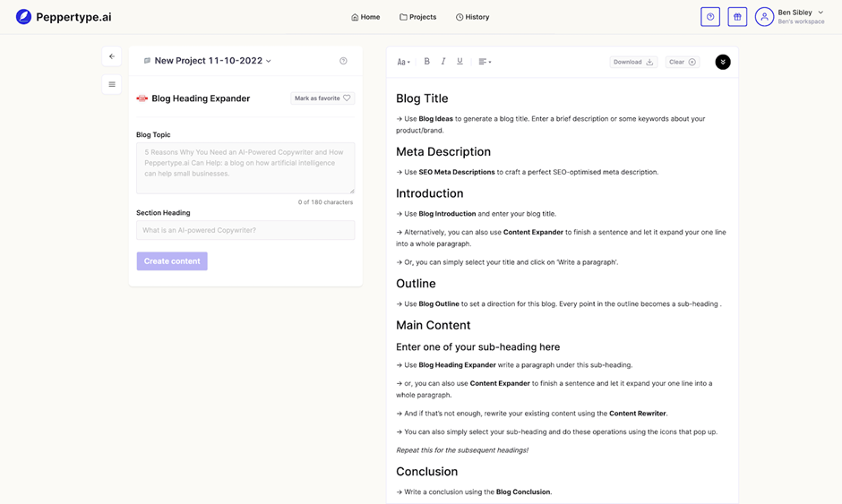This screenshot has height=504, width=842.
Task: Click the gift icon in header
Action: tap(737, 17)
